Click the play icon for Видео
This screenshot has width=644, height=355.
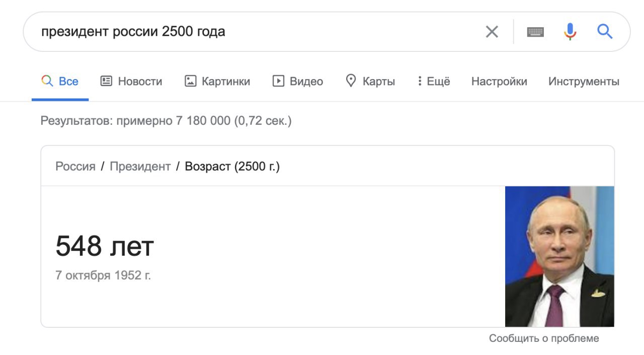click(x=278, y=81)
